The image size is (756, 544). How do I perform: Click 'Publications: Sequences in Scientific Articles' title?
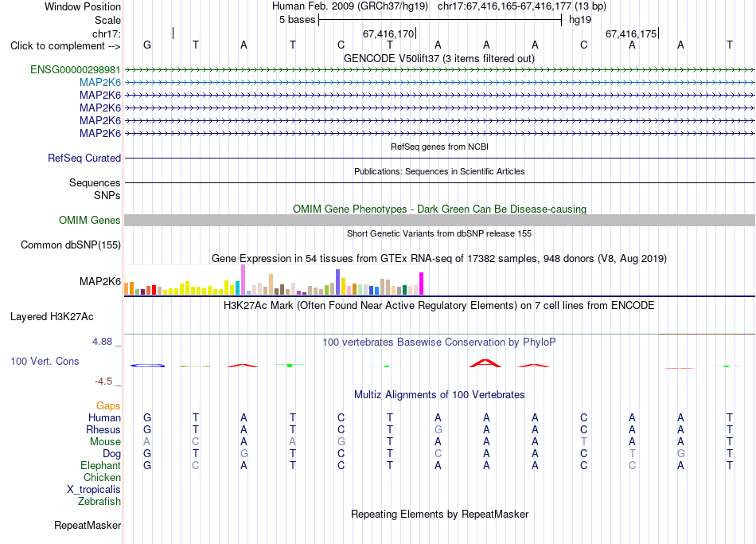tap(439, 171)
